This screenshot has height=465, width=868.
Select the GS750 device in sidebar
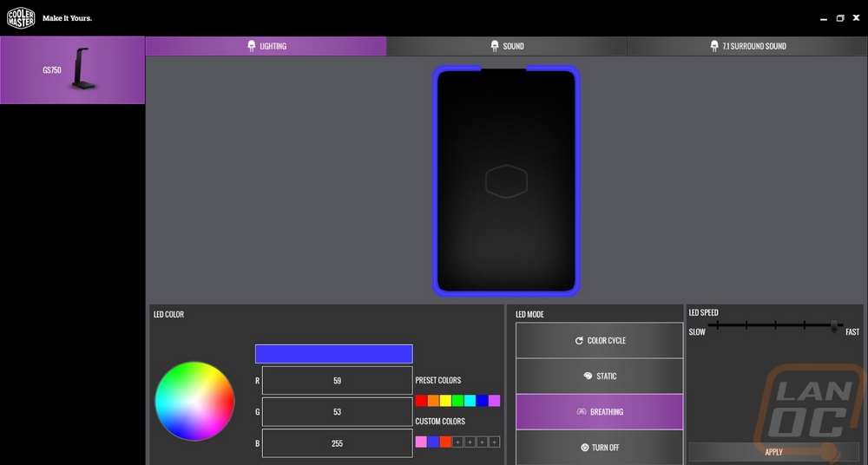pos(73,70)
